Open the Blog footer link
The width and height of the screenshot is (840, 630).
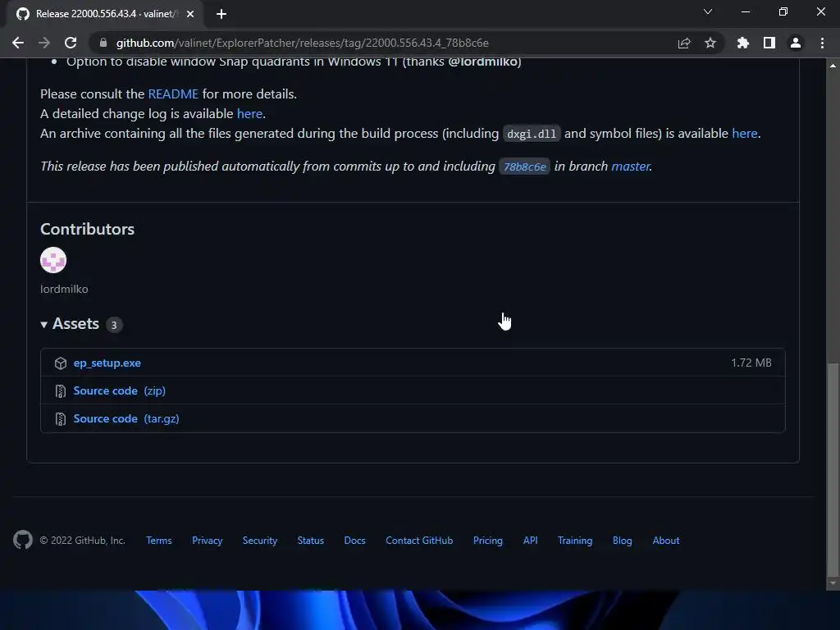coord(623,541)
